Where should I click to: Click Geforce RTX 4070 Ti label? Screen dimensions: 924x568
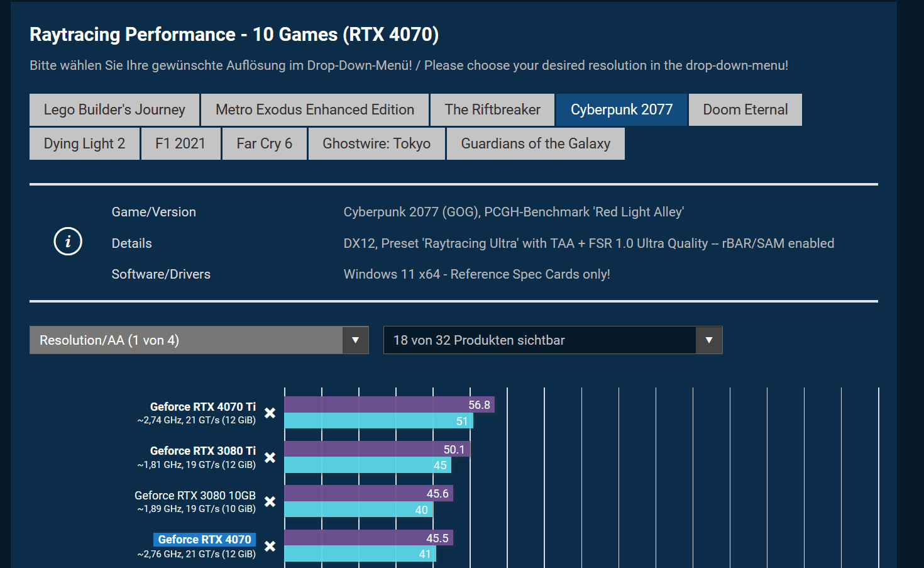point(203,407)
